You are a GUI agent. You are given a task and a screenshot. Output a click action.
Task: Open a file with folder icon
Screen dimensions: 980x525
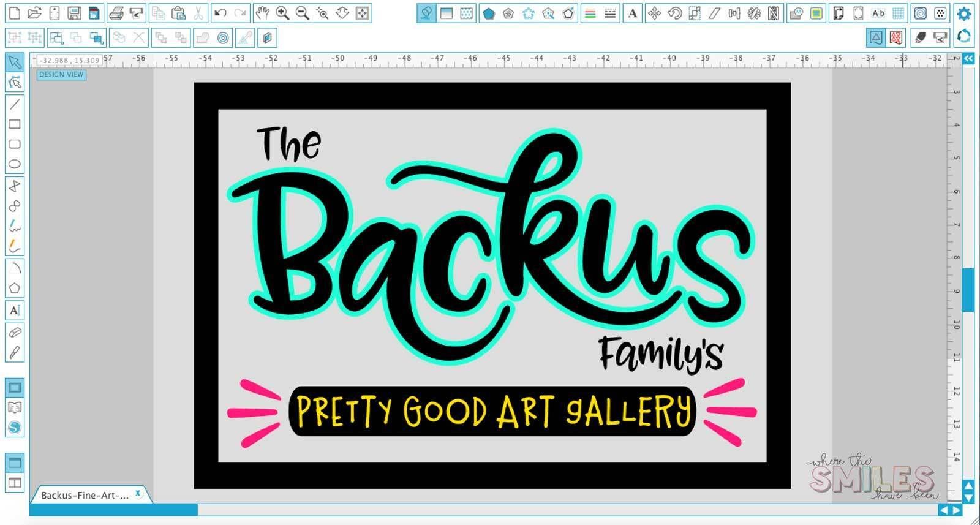34,13
